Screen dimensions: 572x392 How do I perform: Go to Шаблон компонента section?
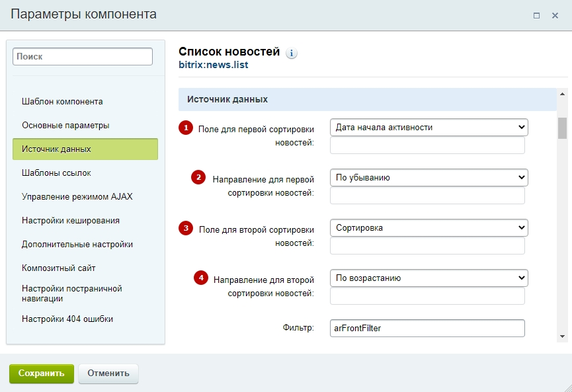click(62, 102)
